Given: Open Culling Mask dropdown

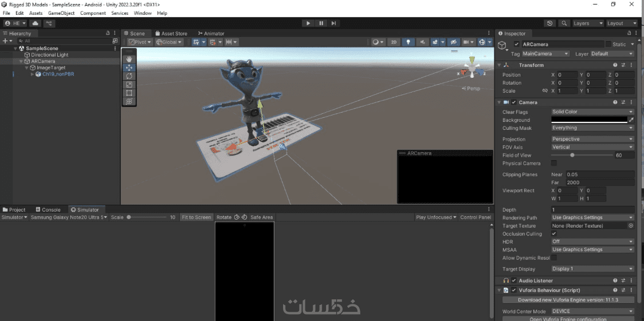Looking at the screenshot, I should pos(592,128).
